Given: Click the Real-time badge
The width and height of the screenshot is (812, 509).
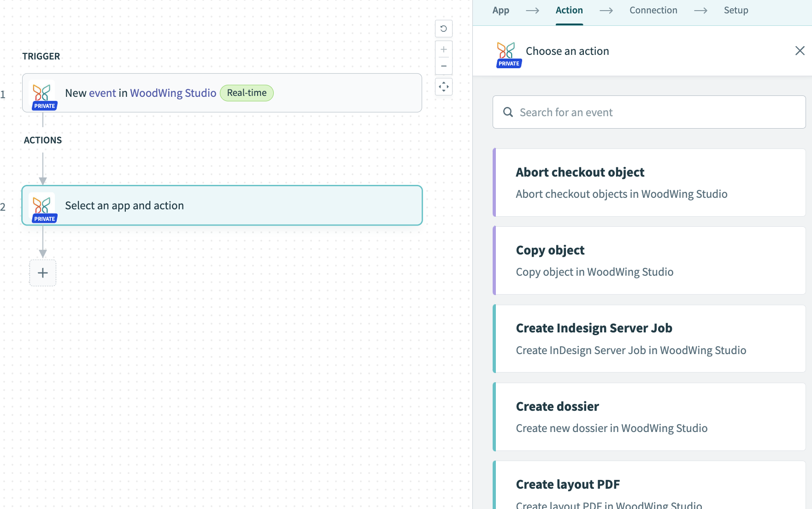Looking at the screenshot, I should point(247,93).
